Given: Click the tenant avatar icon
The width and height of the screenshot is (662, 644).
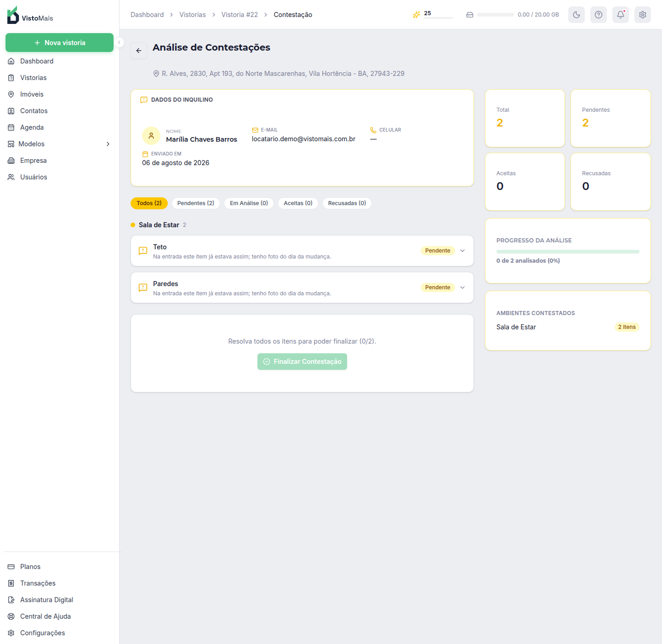Looking at the screenshot, I should pyautogui.click(x=151, y=136).
